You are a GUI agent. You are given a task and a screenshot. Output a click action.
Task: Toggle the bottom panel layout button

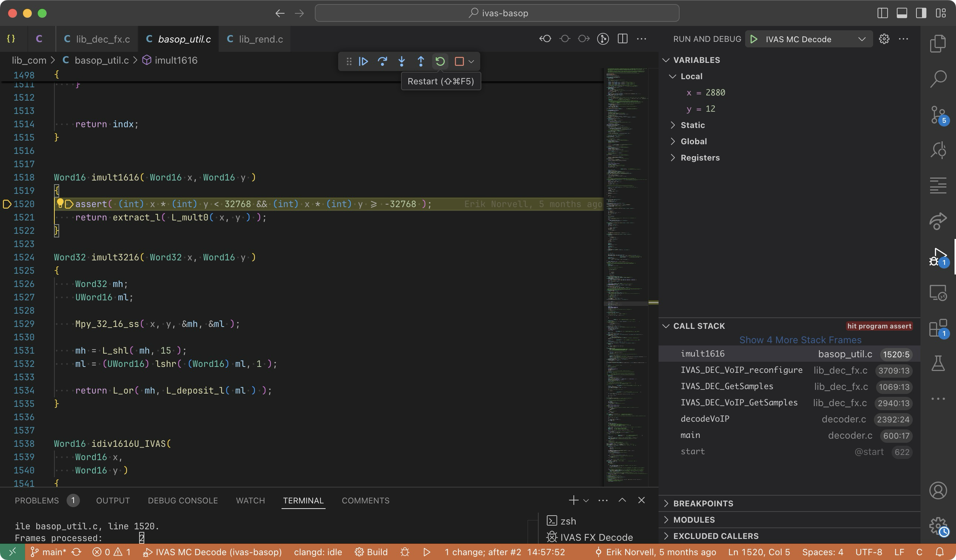(902, 13)
